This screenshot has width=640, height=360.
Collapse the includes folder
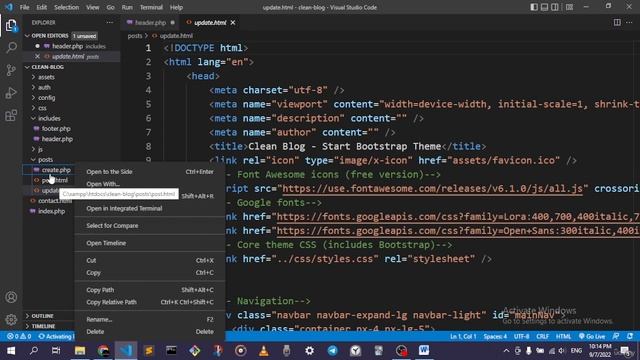tap(49, 118)
